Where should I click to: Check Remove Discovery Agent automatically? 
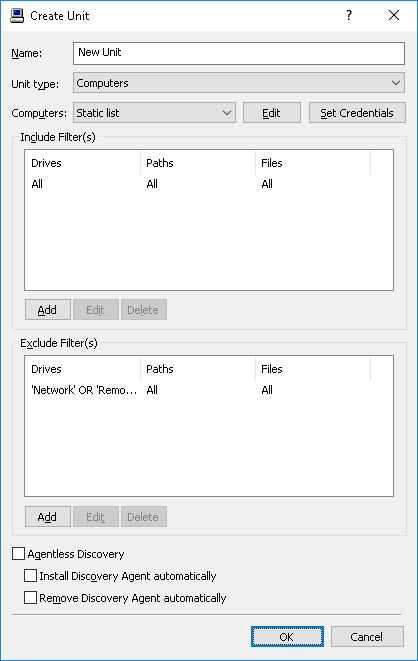coord(30,597)
